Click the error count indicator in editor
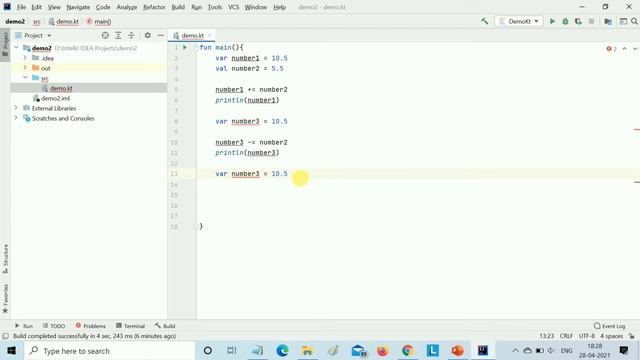Viewport: 640px width, 360px height. (x=611, y=49)
